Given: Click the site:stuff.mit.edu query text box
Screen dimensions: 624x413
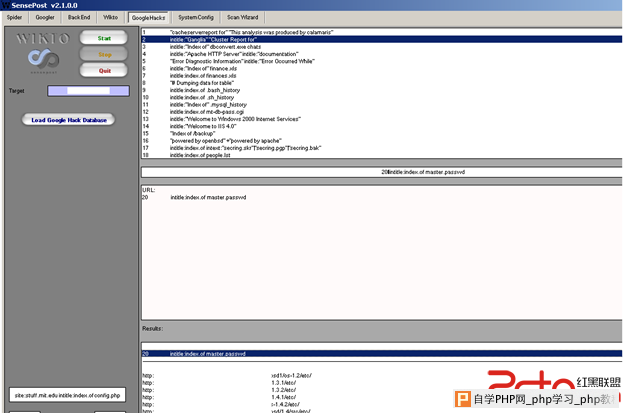Looking at the screenshot, I should [x=67, y=395].
